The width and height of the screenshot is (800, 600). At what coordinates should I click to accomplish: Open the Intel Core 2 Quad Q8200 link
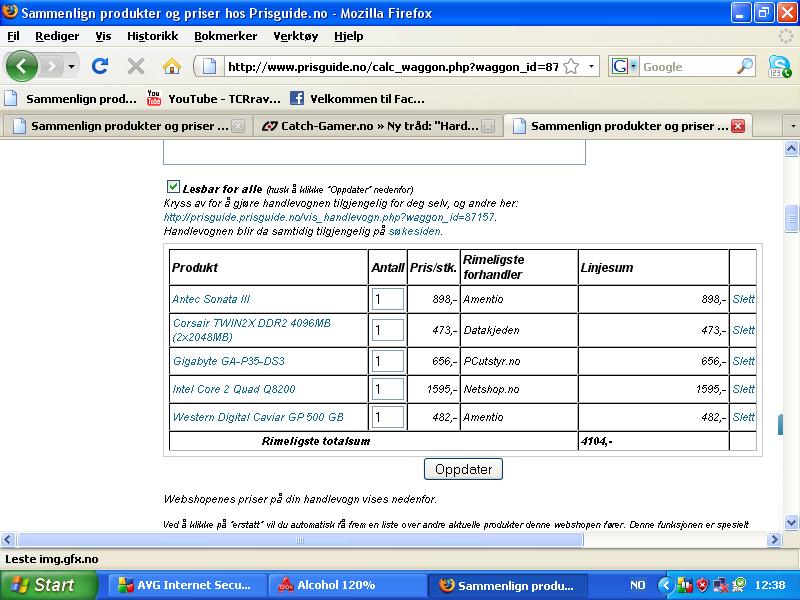point(234,389)
